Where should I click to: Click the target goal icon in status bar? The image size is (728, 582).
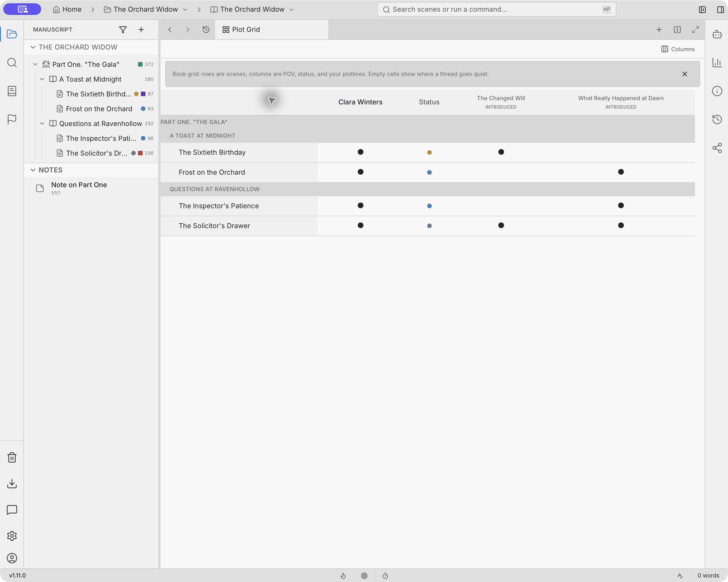(364, 575)
